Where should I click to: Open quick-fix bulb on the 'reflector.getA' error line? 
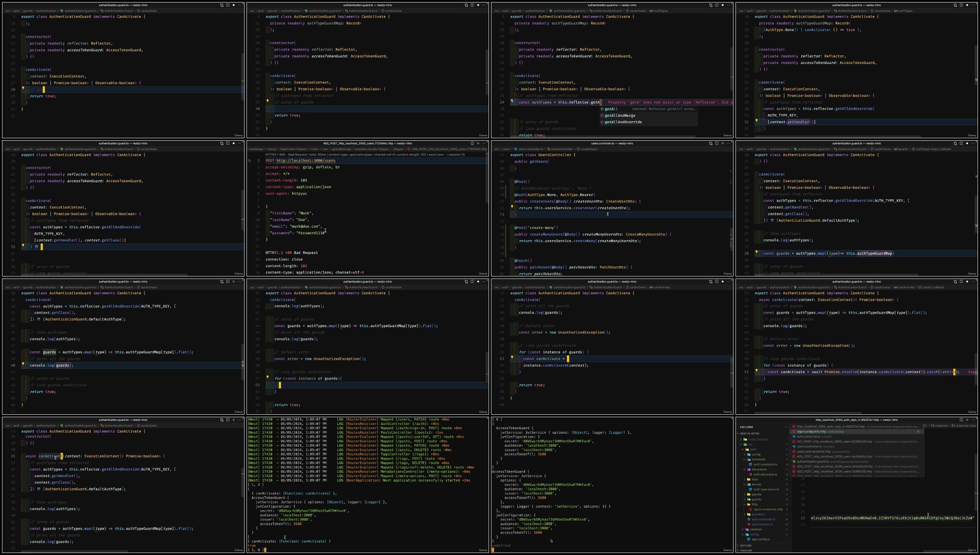click(x=512, y=101)
